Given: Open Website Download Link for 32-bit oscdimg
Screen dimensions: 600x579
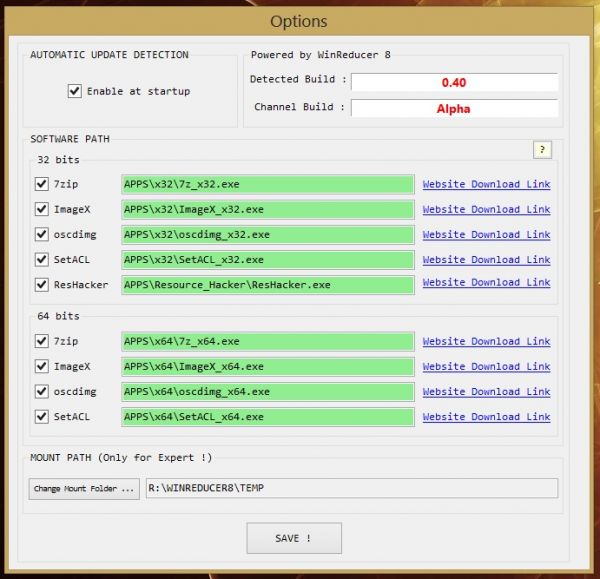Looking at the screenshot, I should [486, 235].
